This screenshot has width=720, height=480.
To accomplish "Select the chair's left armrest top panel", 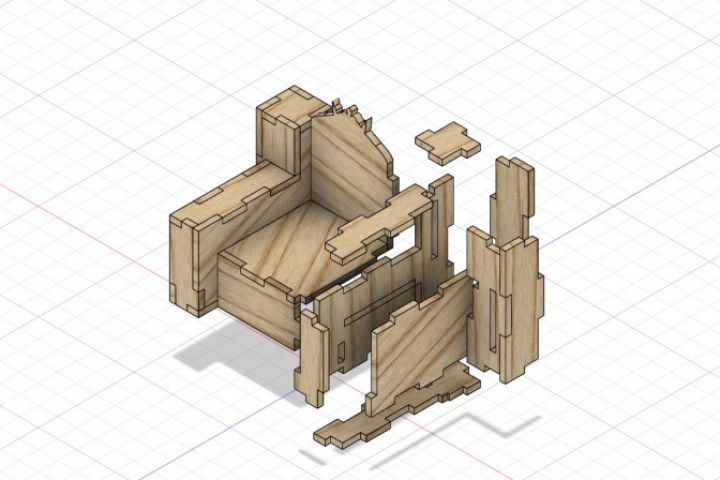I will coord(234,193).
